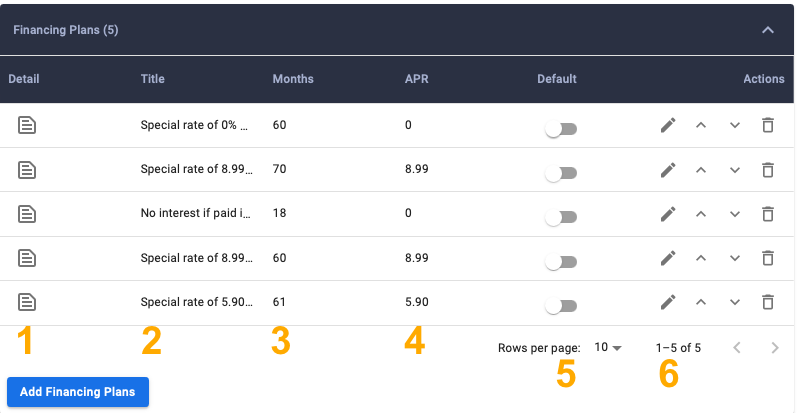Move the 60-month 8.99 plan up
This screenshot has width=798, height=413.
coord(701,258)
